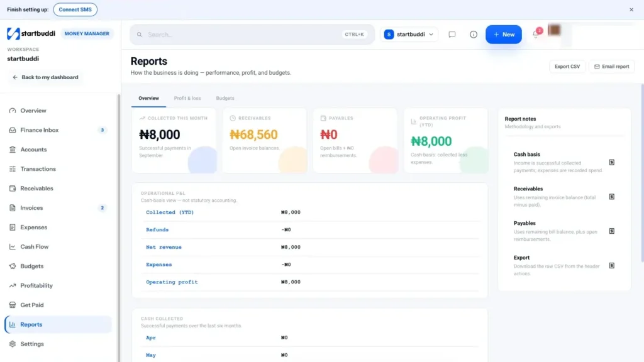Click the Collected This Month card
Image resolution: width=644 pixels, height=362 pixels.
click(x=174, y=140)
